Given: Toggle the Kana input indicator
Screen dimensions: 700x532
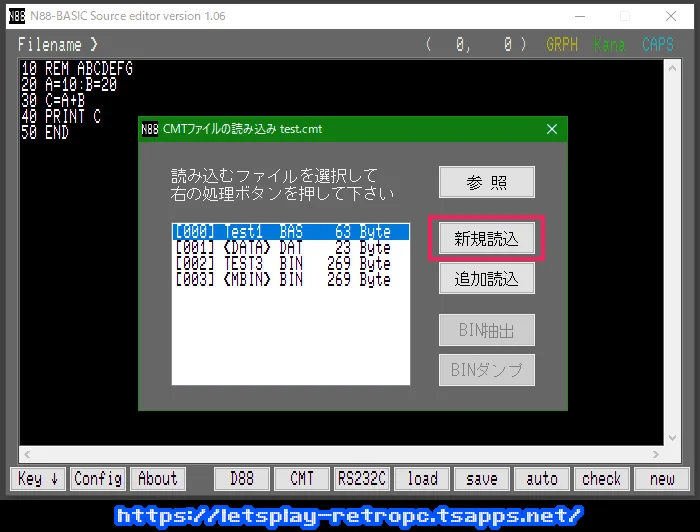Looking at the screenshot, I should click(609, 45).
